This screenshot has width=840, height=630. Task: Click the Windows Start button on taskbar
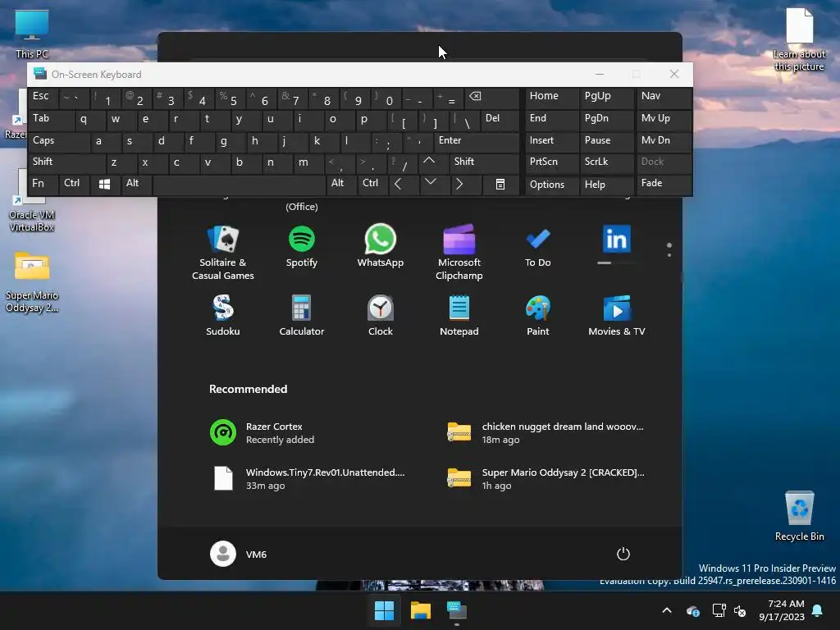point(384,610)
